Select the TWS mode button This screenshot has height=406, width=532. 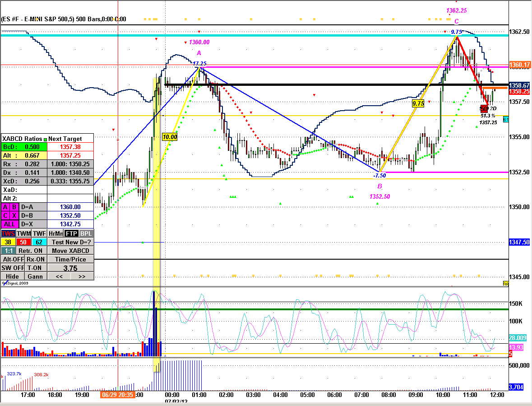pos(8,233)
